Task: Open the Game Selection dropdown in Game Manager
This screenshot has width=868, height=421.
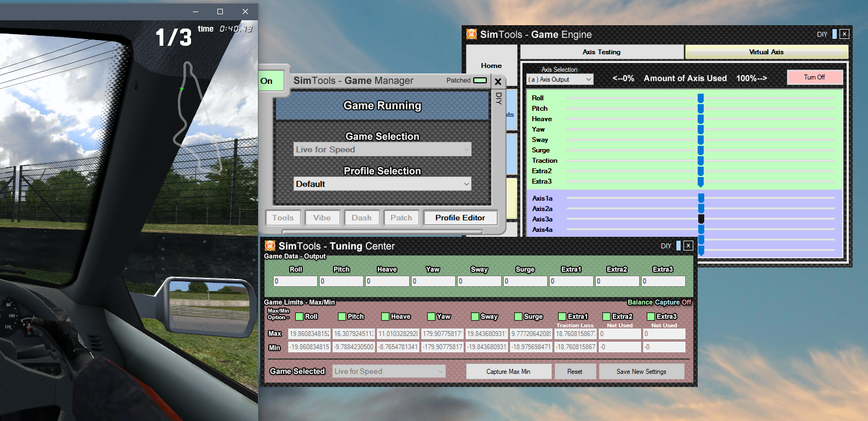Action: click(x=382, y=149)
